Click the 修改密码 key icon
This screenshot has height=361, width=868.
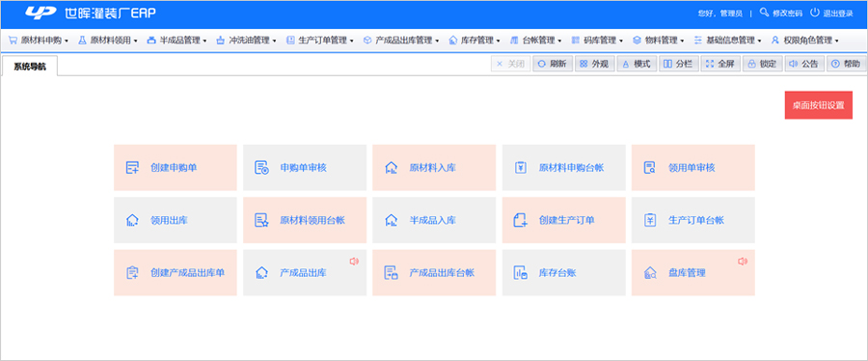click(x=764, y=13)
